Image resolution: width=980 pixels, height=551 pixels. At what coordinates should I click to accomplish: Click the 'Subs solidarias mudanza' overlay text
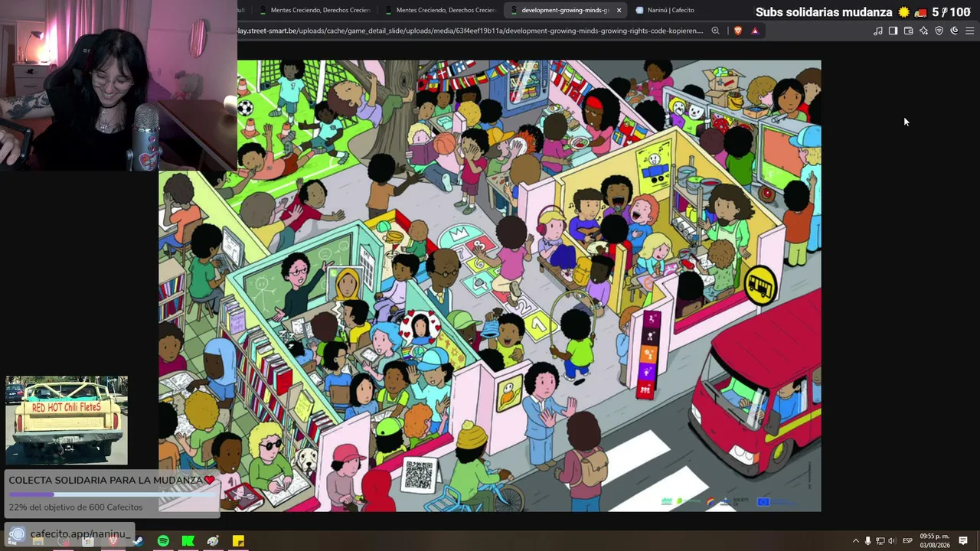click(824, 12)
